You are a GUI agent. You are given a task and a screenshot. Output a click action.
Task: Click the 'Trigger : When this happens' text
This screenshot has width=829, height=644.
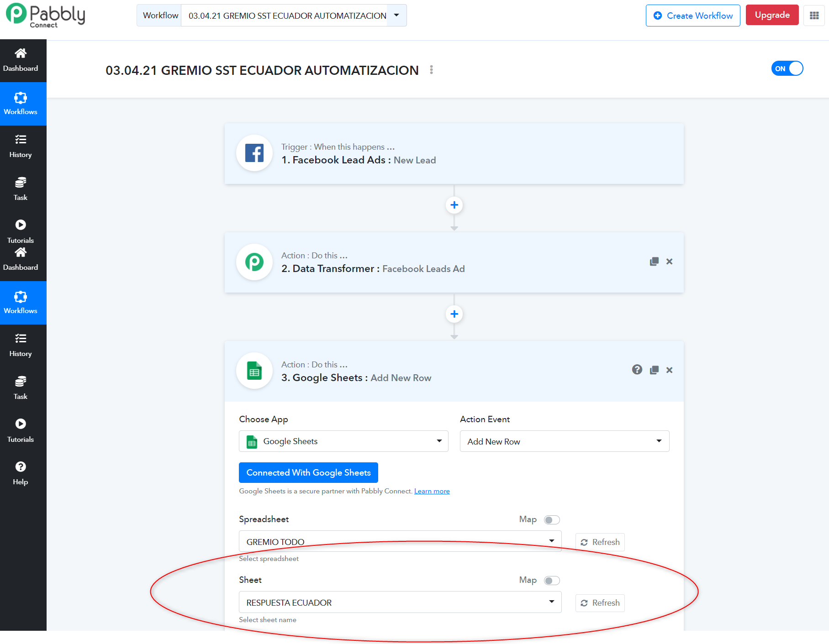(338, 147)
